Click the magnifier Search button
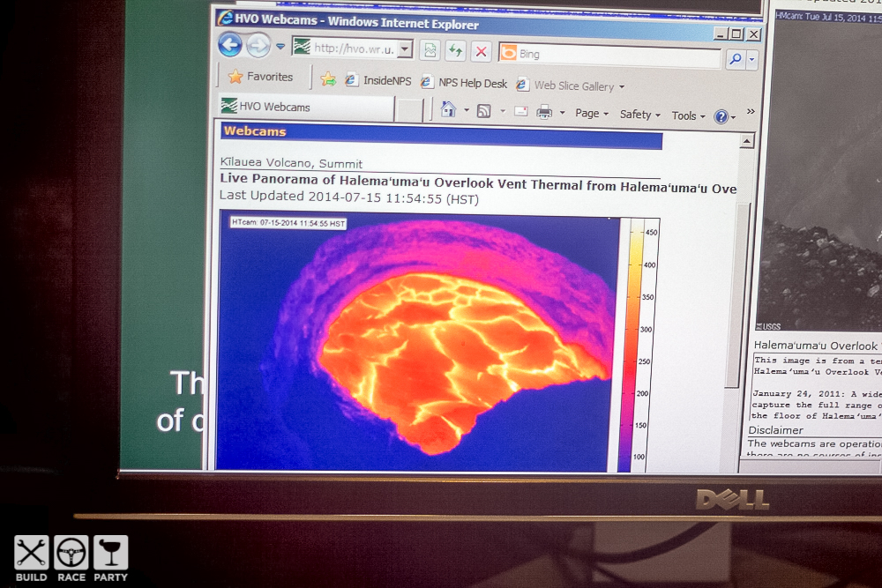This screenshot has width=882, height=588. coord(736,58)
